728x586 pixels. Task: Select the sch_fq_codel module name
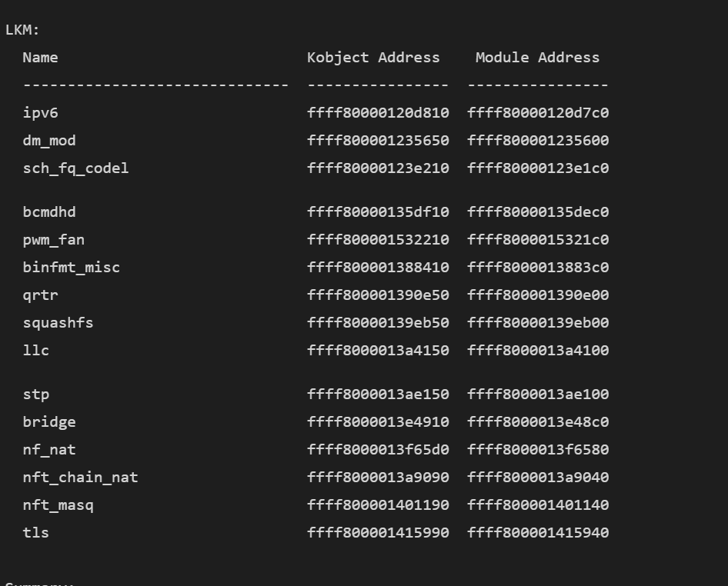coord(75,168)
